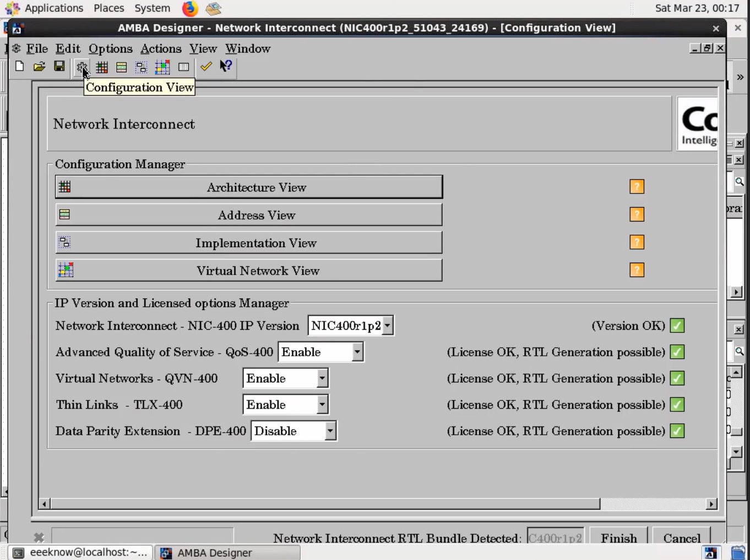This screenshot has height=560, width=750.
Task: Click the Open folder toolbar icon
Action: coord(39,67)
